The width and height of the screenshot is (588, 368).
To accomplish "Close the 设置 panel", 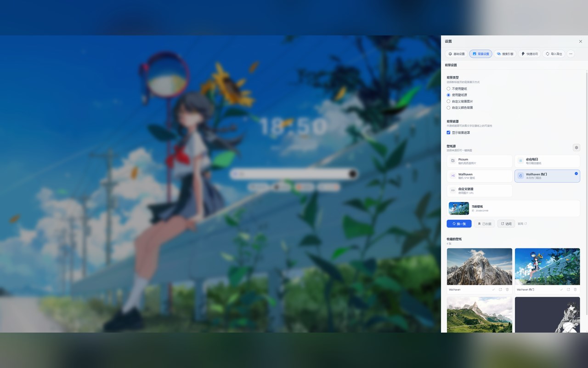I will (x=581, y=41).
